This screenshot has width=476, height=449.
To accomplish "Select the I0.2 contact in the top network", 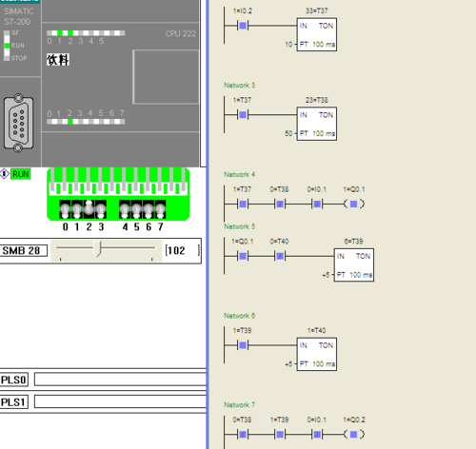I will pos(243,26).
